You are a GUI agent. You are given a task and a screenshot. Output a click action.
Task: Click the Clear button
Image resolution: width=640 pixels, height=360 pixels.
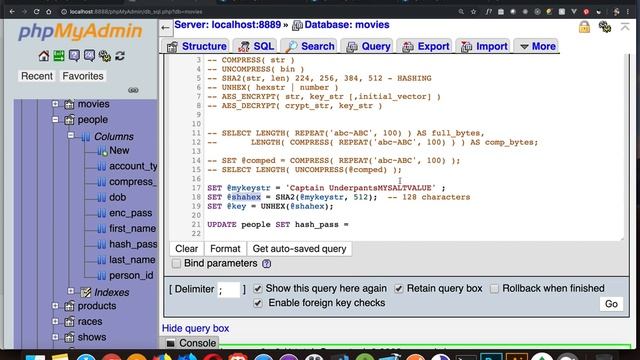tap(187, 249)
